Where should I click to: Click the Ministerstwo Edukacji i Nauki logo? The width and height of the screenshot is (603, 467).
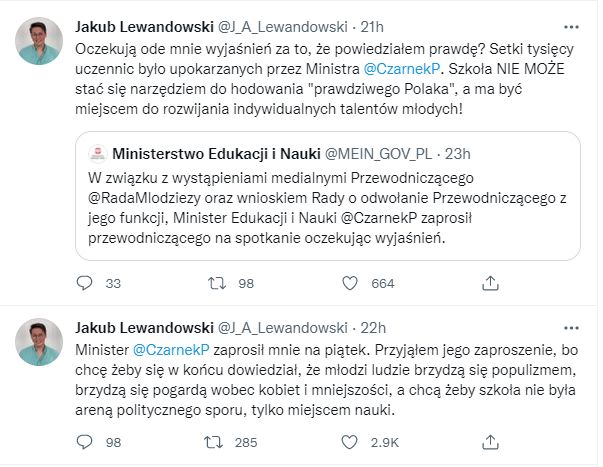[98, 155]
